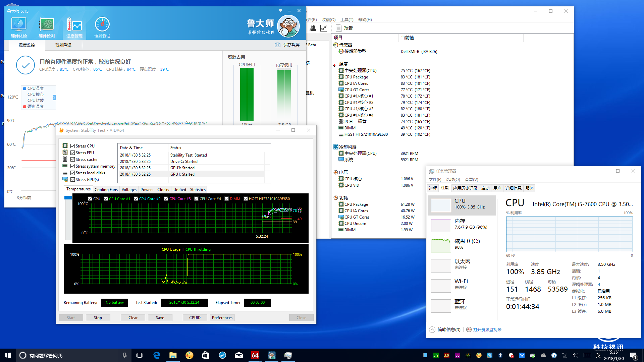
Task: Uncheck the Stress CPU checkbox
Action: (72, 146)
